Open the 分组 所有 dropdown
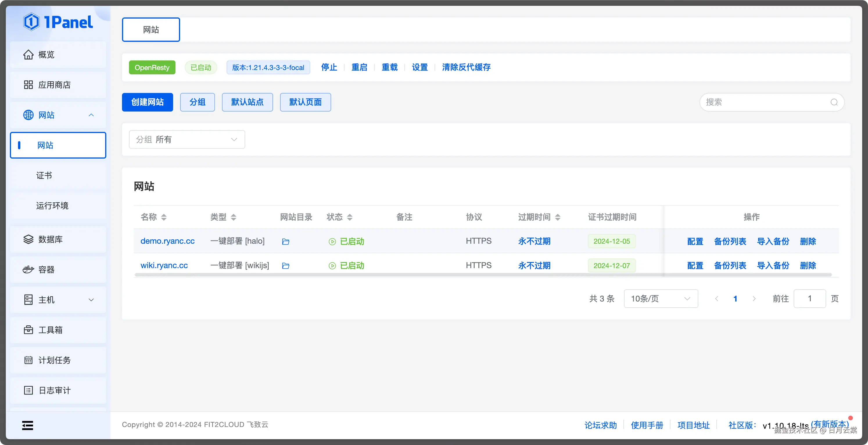The width and height of the screenshot is (868, 445). pyautogui.click(x=187, y=139)
